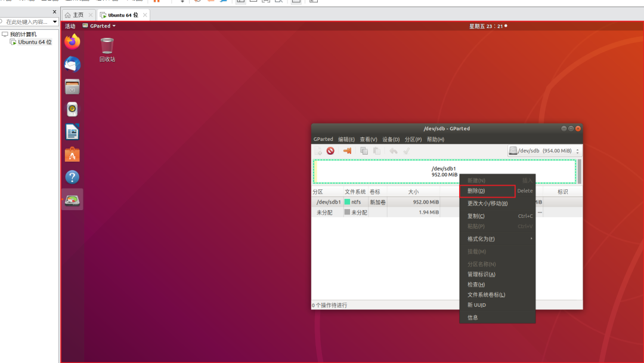The width and height of the screenshot is (644, 363).
Task: Open the 编辑(E) menu
Action: [346, 139]
